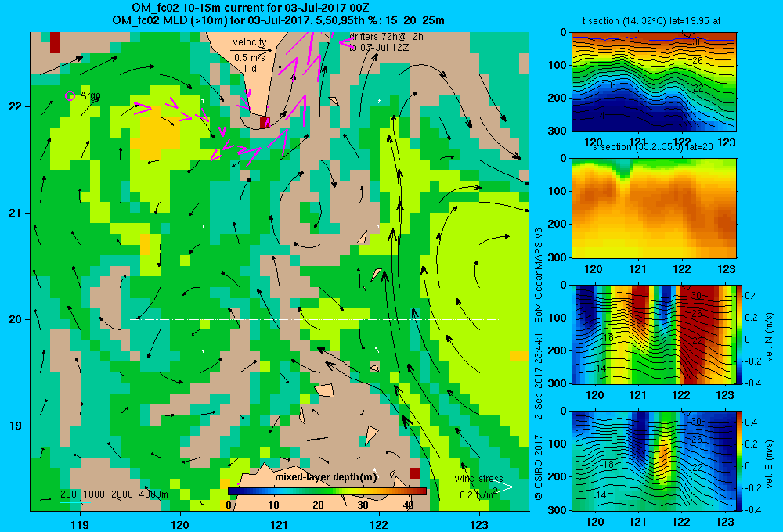Viewport: 783px width, 532px height.
Task: Click the 'drifters 72h@12h' label
Action: pyautogui.click(x=387, y=37)
